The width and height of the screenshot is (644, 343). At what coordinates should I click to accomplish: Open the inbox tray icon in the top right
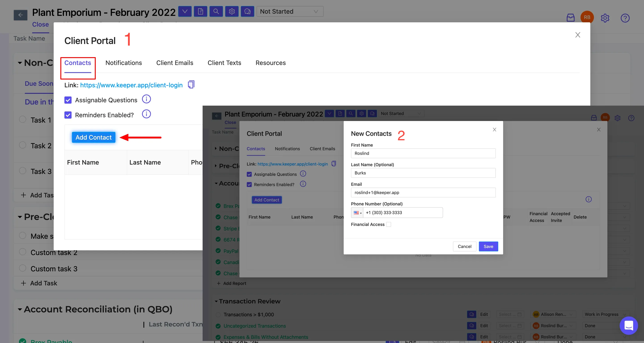tap(570, 18)
